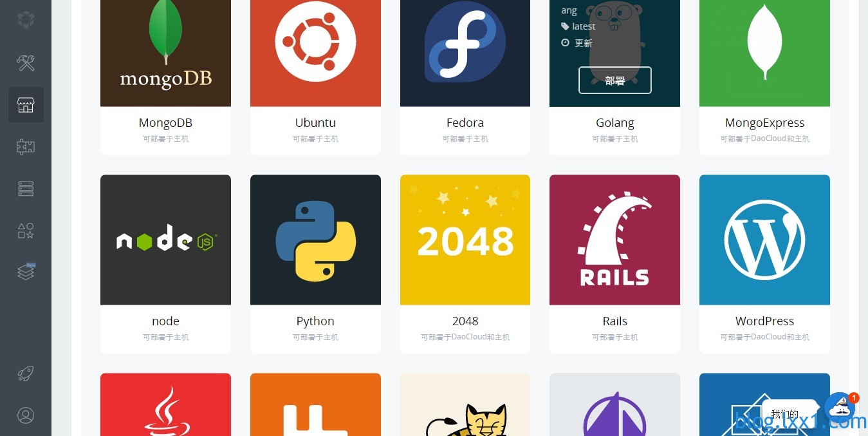The image size is (868, 436).
Task: Click the '2048' card title text
Action: [465, 321]
